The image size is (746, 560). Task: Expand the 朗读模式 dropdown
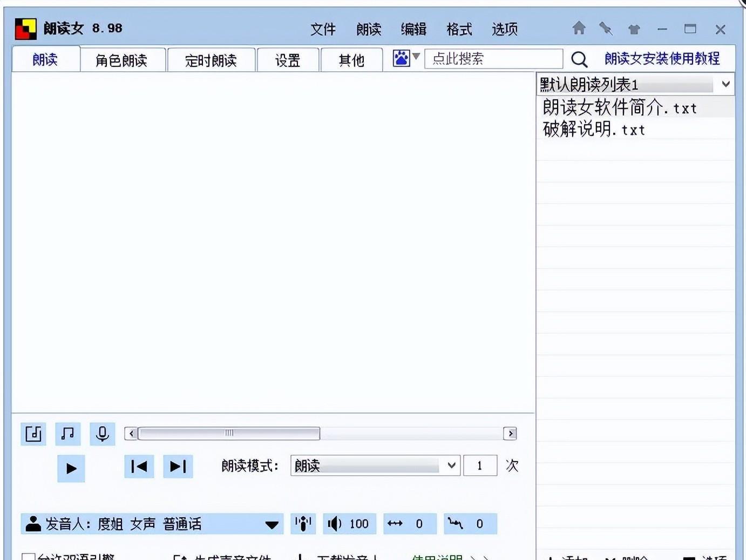pyautogui.click(x=451, y=465)
